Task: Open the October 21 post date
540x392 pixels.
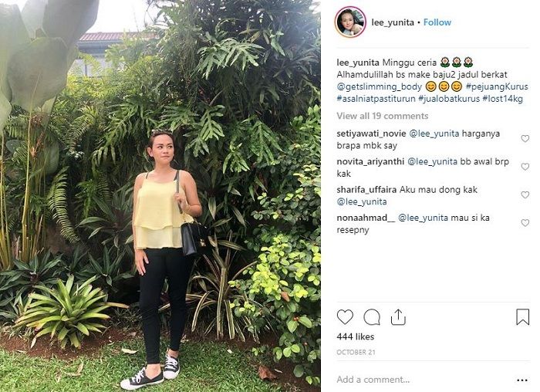Action: coord(356,353)
